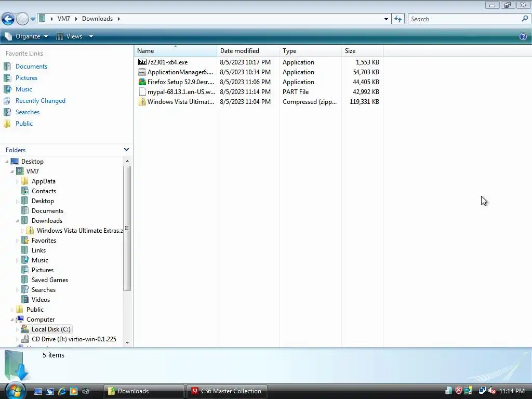Viewport: 532px width, 399px height.
Task: Click the network tray icon
Action: click(482, 391)
